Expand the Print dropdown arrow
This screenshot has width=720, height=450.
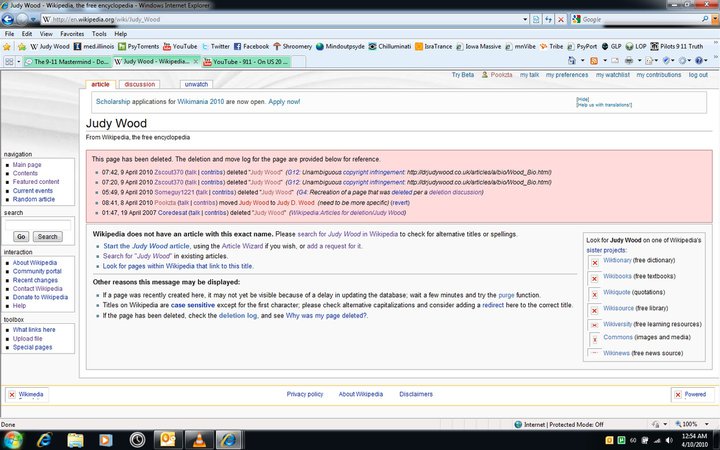[x=639, y=61]
